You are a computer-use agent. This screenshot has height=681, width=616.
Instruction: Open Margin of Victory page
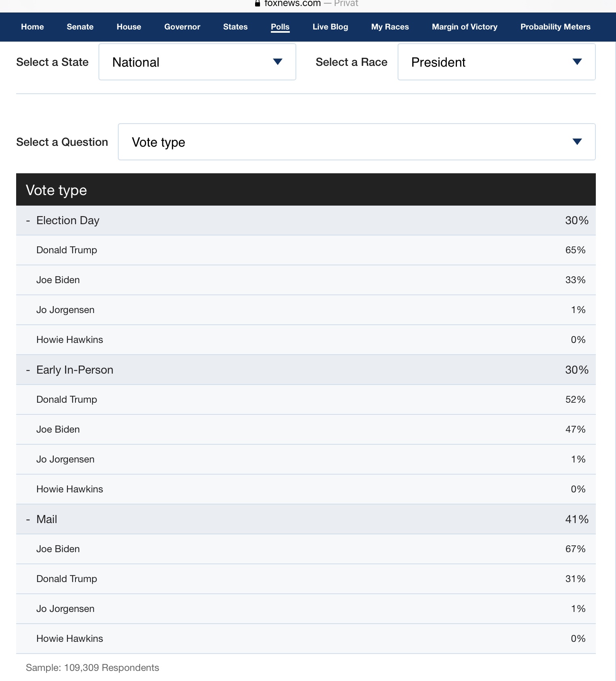465,27
